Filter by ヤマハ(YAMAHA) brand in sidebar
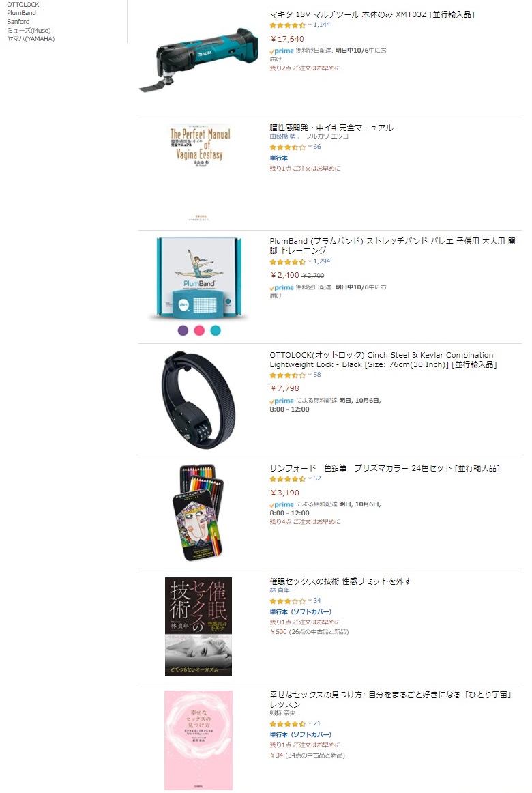 (31, 39)
